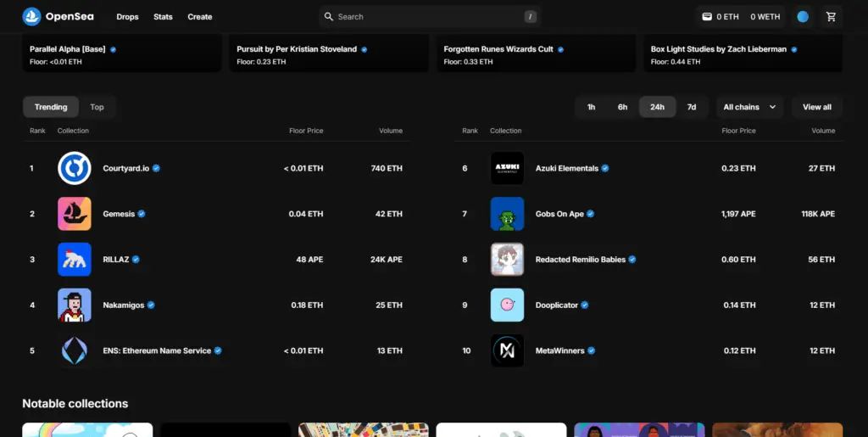Screen dimensions: 868x437
Task: Open the Redacted Remilio Babies name
Action: coord(581,259)
